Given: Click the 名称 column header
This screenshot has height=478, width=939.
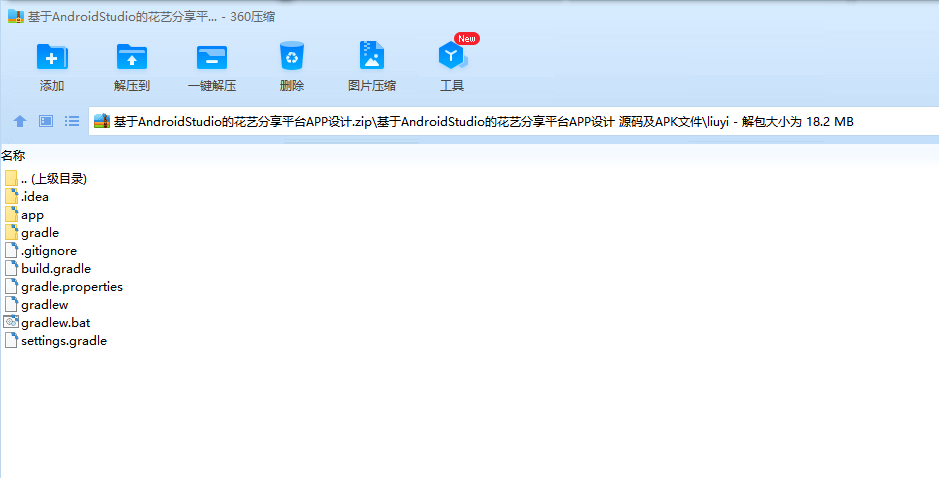Looking at the screenshot, I should click(x=13, y=156).
